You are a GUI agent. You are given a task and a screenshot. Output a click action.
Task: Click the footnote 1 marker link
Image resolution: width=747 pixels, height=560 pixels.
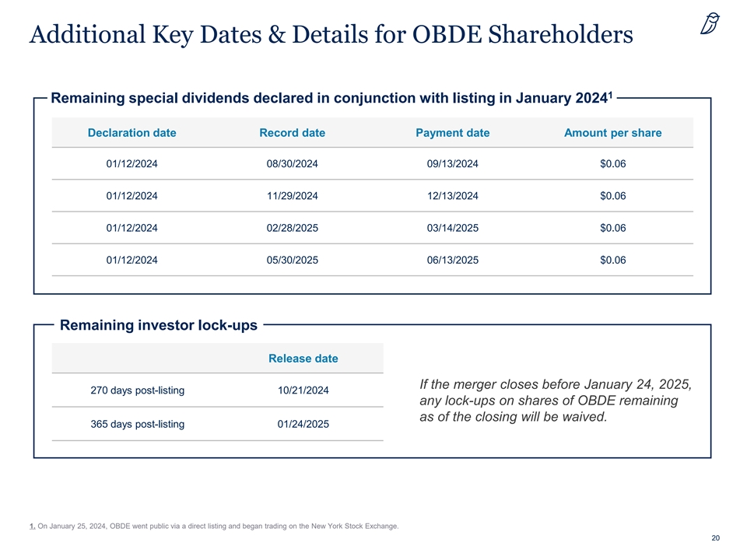click(x=31, y=527)
